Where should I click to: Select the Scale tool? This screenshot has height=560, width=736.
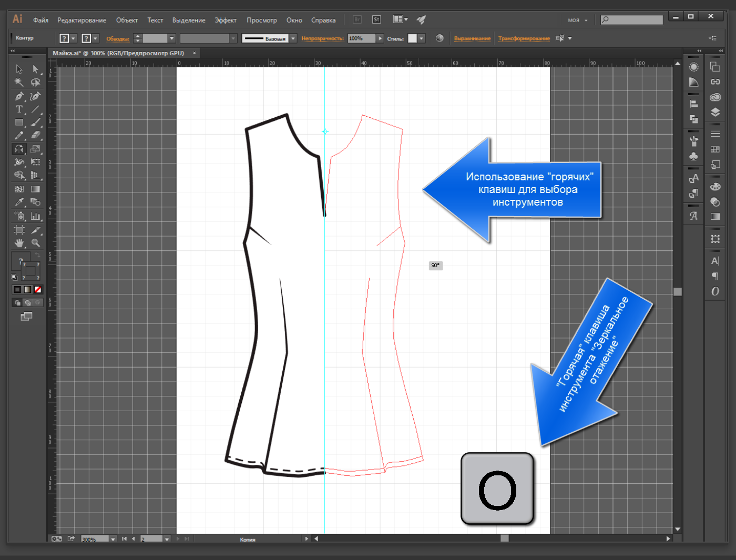pos(35,149)
